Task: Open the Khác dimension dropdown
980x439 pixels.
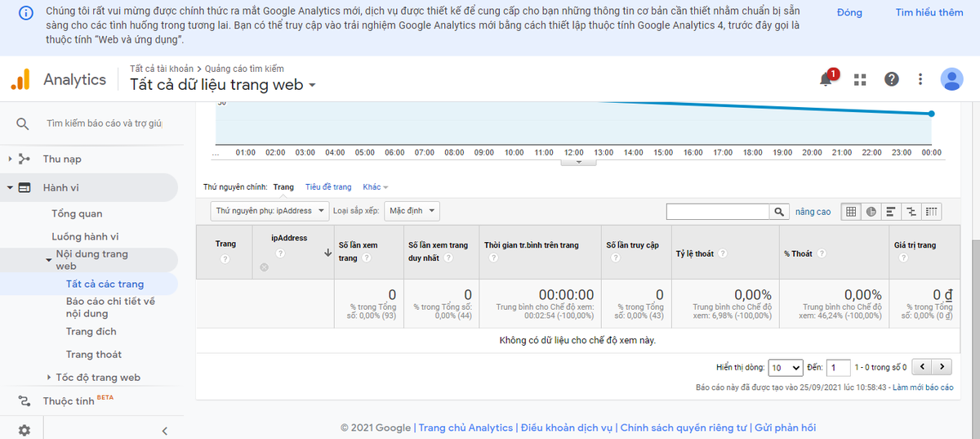Action: 376,187
